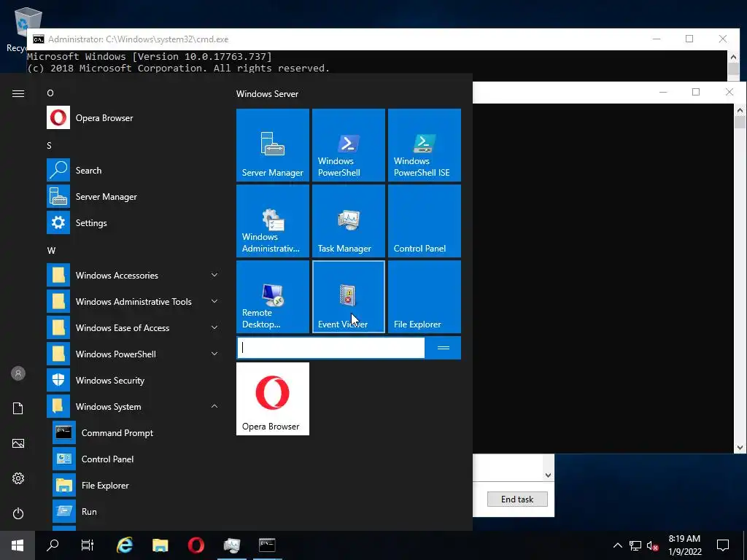This screenshot has width=747, height=560.
Task: Open the Opera Browser tile
Action: tap(273, 399)
